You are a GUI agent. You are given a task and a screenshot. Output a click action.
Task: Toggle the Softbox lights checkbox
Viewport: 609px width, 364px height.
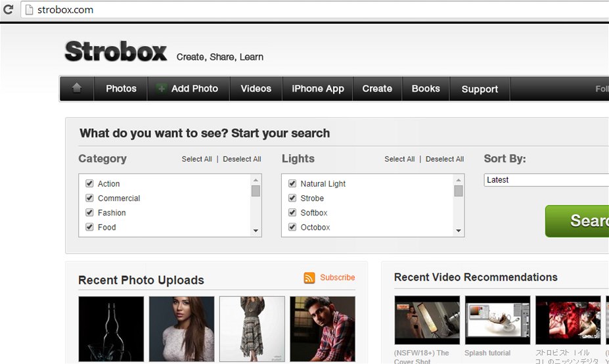pyautogui.click(x=292, y=213)
